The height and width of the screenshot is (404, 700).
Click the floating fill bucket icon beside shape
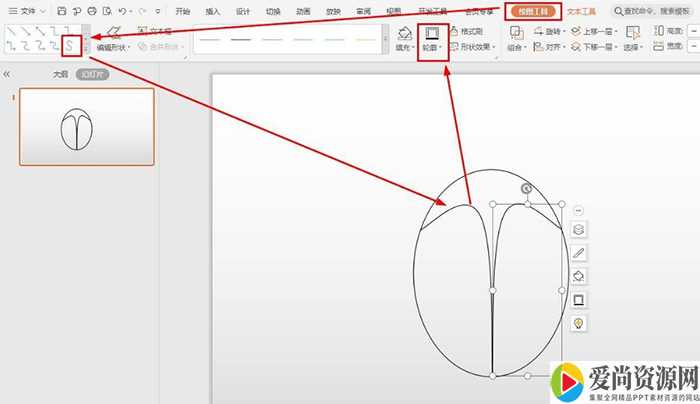pos(578,276)
